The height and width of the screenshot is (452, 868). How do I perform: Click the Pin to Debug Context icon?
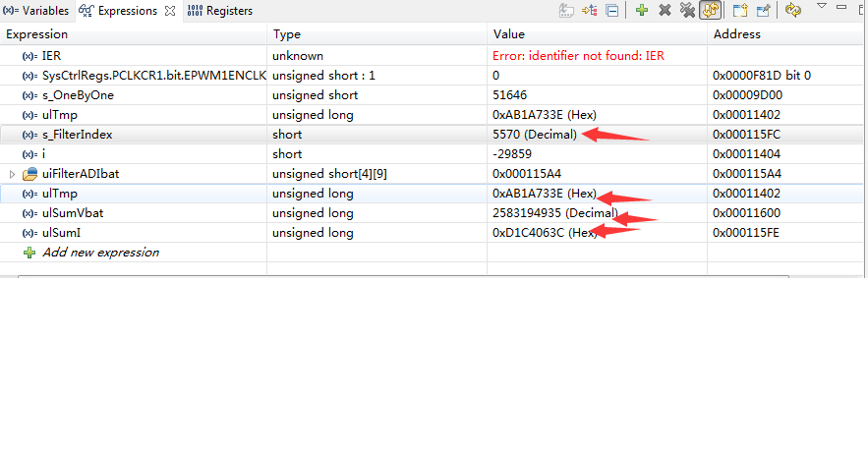(764, 11)
